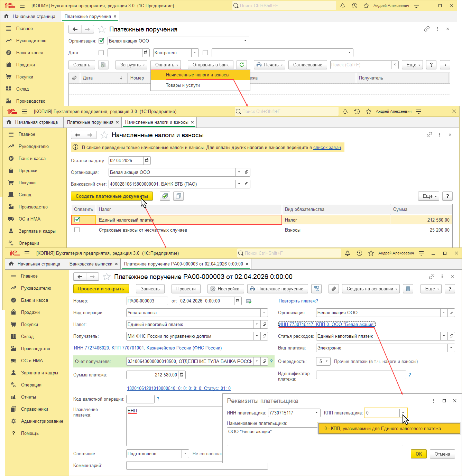Open the notifications bell in the top window
Viewport: 462px width, 476px height.
pyautogui.click(x=343, y=6)
